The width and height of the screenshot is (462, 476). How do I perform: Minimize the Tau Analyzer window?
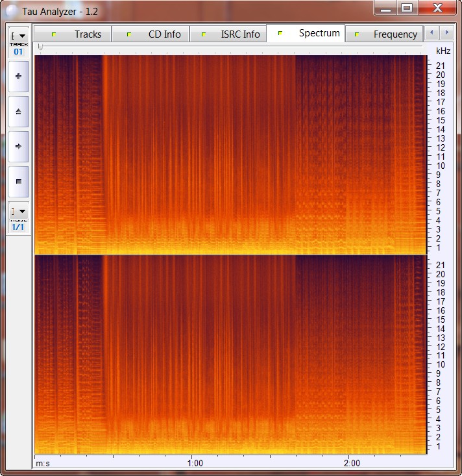point(385,8)
